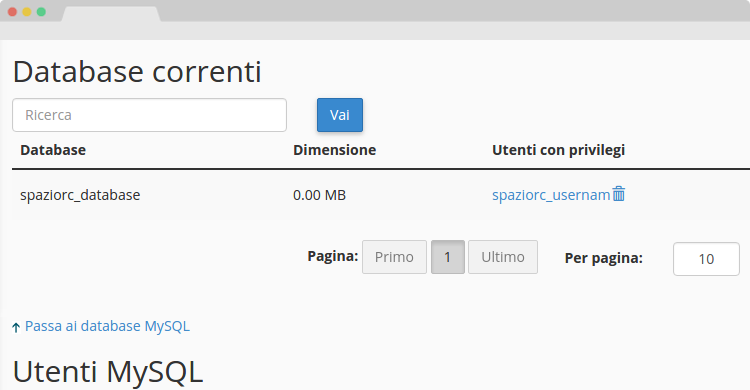This screenshot has height=390, width=750.
Task: Click the Ricerca search field
Action: [x=149, y=115]
